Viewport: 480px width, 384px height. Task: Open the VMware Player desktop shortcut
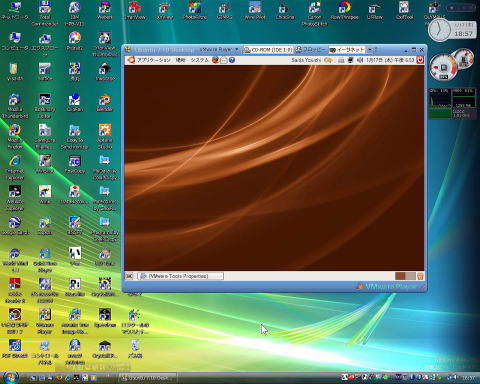(x=45, y=321)
